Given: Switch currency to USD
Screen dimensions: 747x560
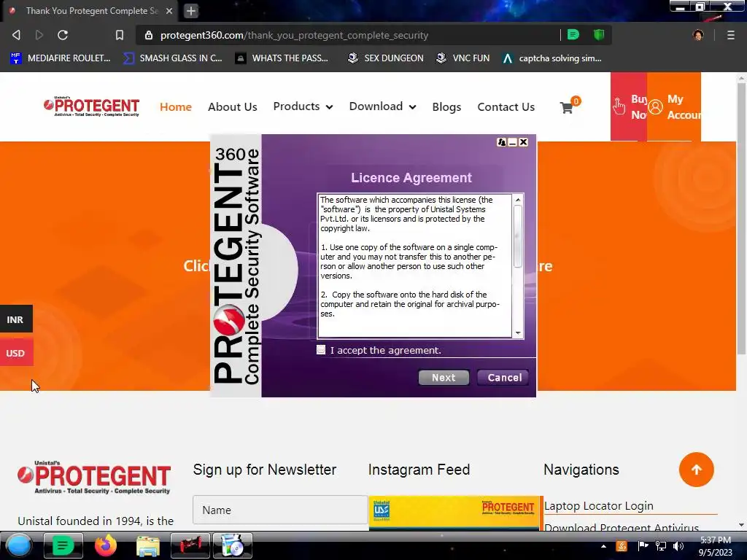Looking at the screenshot, I should (16, 353).
